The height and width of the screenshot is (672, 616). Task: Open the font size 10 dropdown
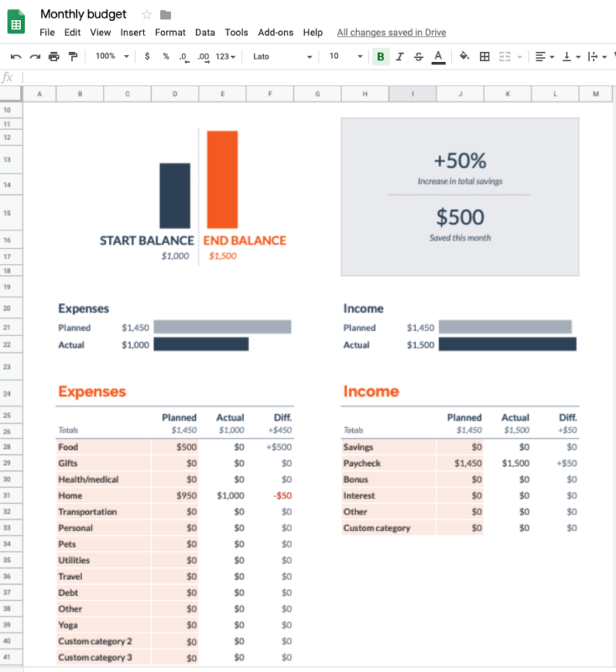[x=345, y=56]
